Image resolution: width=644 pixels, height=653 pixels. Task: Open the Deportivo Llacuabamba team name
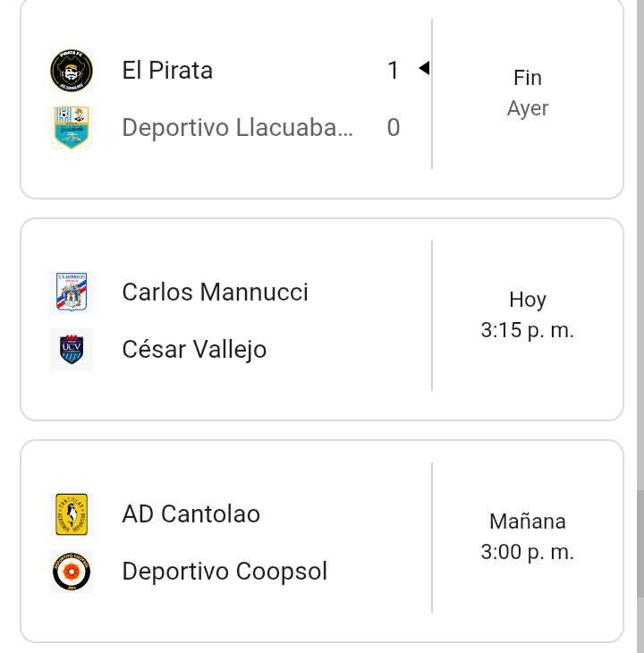click(x=237, y=128)
